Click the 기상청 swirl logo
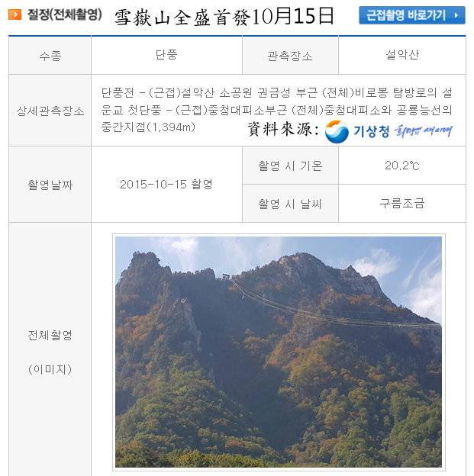 point(337,131)
